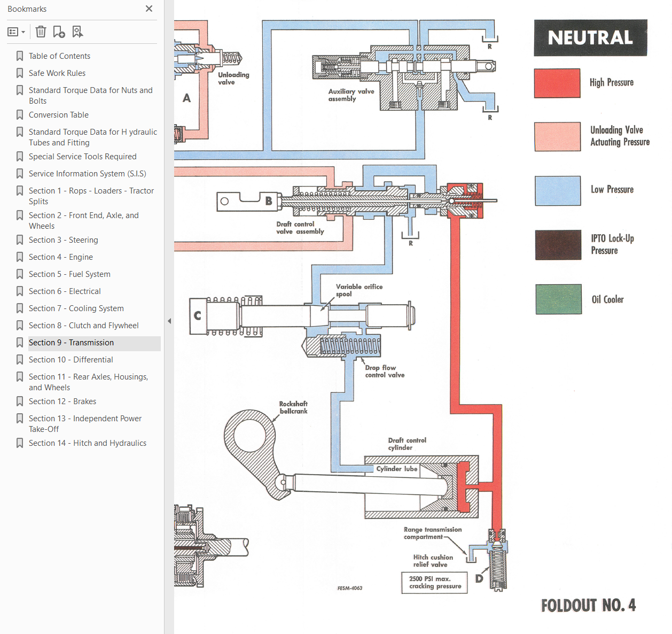Go to Safe Work Rules bookmark

click(x=57, y=73)
